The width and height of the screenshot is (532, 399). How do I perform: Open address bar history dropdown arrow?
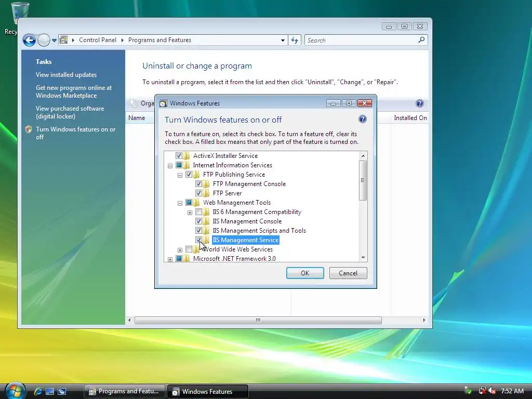(x=283, y=41)
